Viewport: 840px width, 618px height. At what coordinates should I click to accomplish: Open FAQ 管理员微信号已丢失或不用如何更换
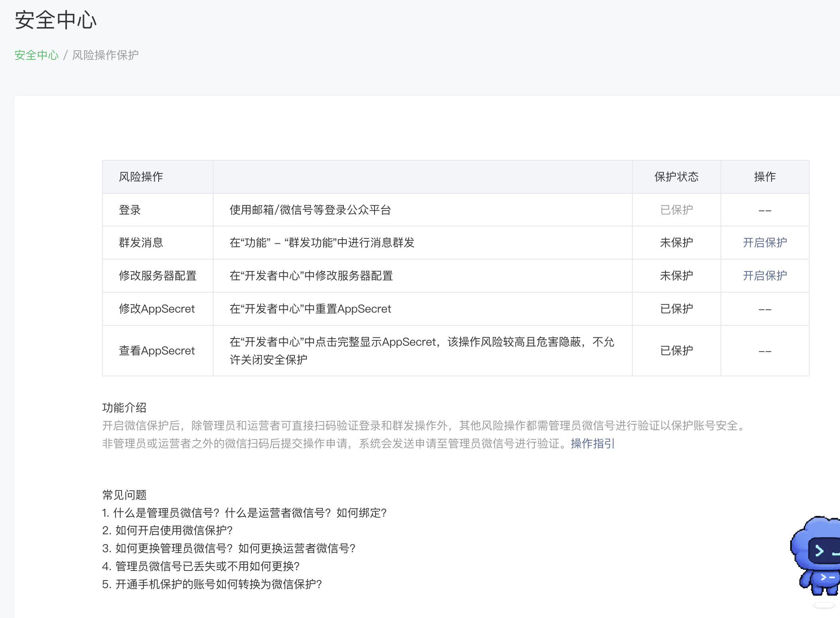pos(201,566)
